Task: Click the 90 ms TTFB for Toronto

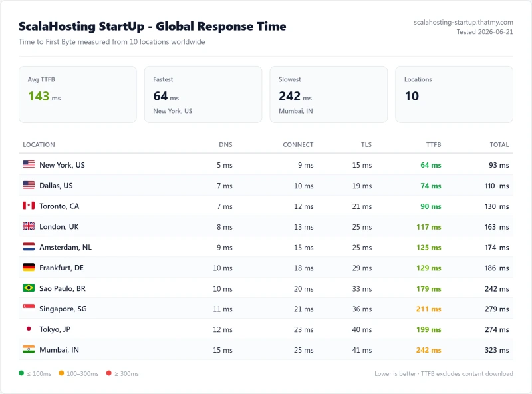Action: pyautogui.click(x=430, y=206)
